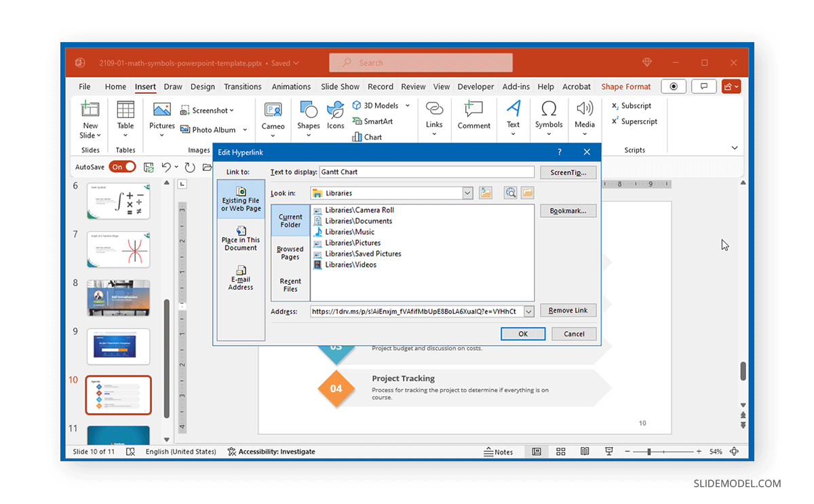Click the ScreenTip... button
The image size is (814, 504).
tap(568, 172)
